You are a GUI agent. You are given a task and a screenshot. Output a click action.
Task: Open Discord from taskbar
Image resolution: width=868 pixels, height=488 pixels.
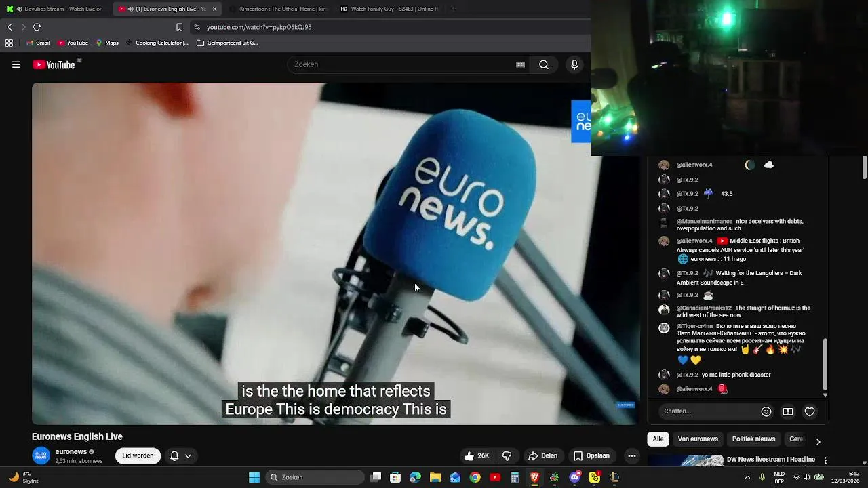tap(574, 477)
